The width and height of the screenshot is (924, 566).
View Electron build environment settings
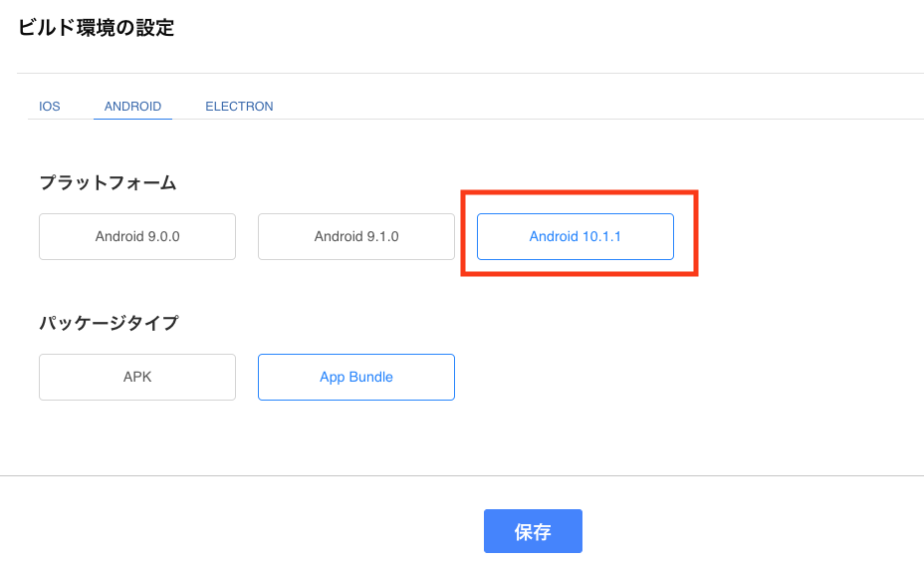[239, 106]
